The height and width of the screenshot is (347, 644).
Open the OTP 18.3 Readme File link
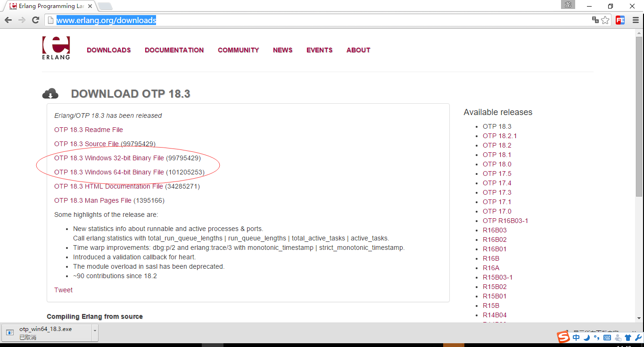click(x=89, y=130)
